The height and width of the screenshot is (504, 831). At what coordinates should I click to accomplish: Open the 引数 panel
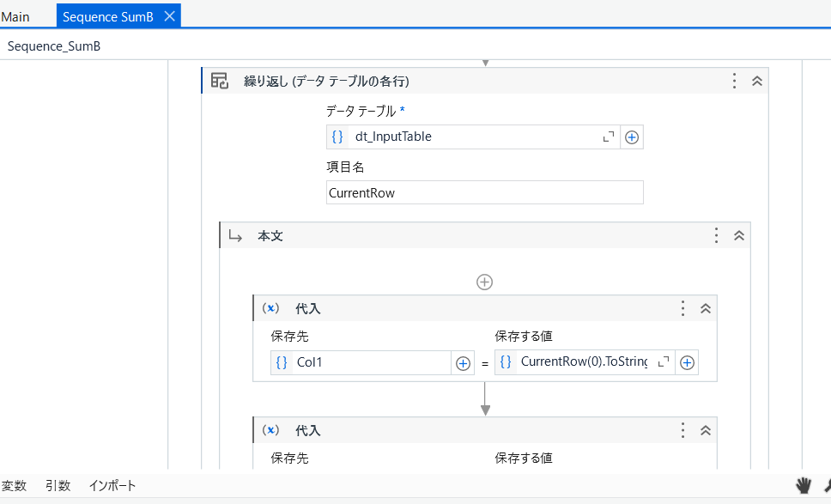58,486
